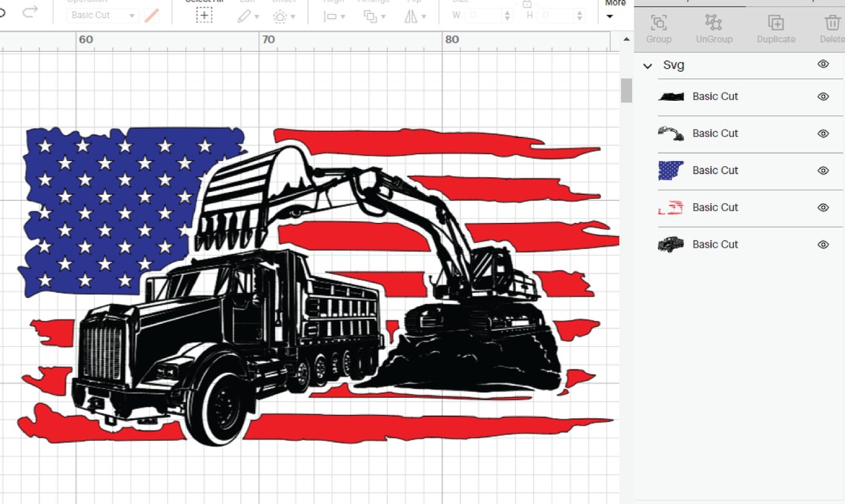
Task: Hide the blue flag layer
Action: 823,170
